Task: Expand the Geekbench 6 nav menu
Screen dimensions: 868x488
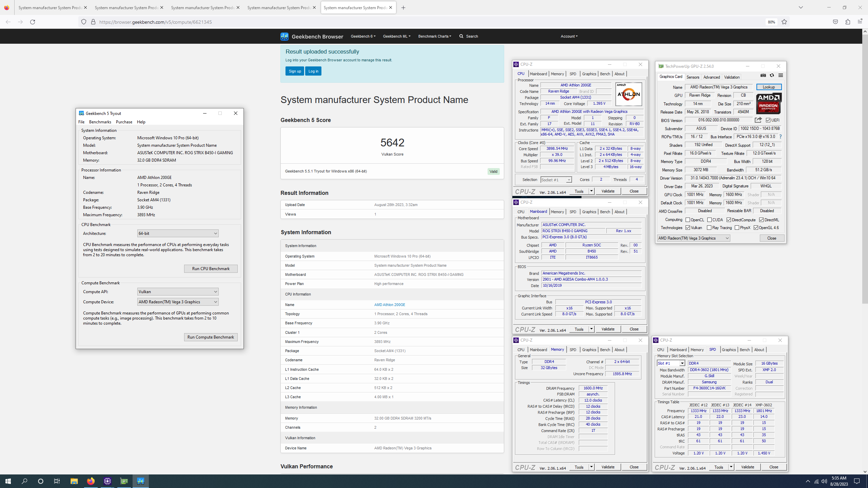Action: pyautogui.click(x=363, y=36)
